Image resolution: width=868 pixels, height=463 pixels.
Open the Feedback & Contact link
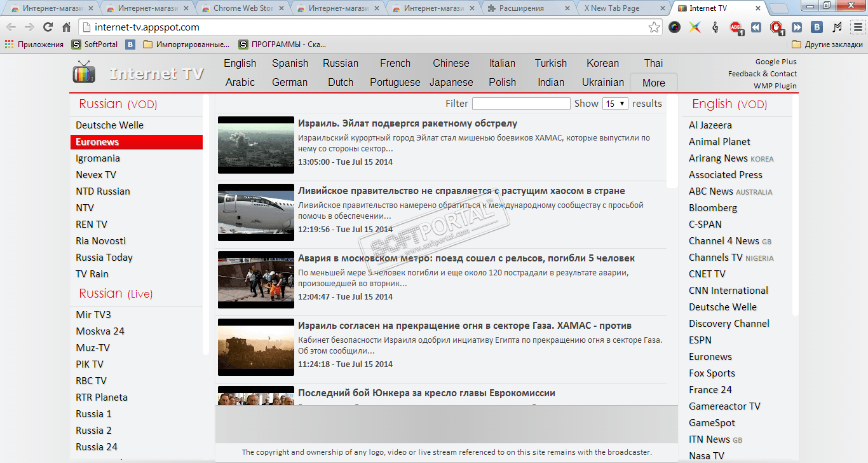click(763, 74)
